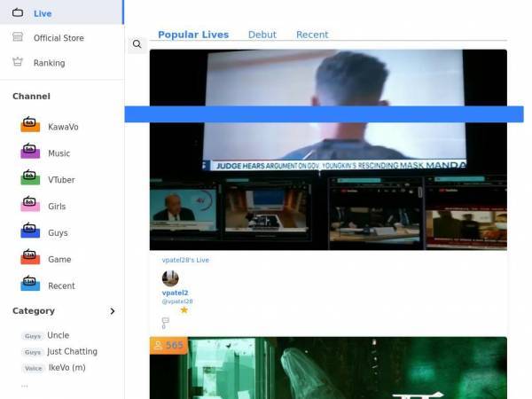This screenshot has width=532, height=399.
Task: Open the Music channel link
Action: tap(59, 153)
